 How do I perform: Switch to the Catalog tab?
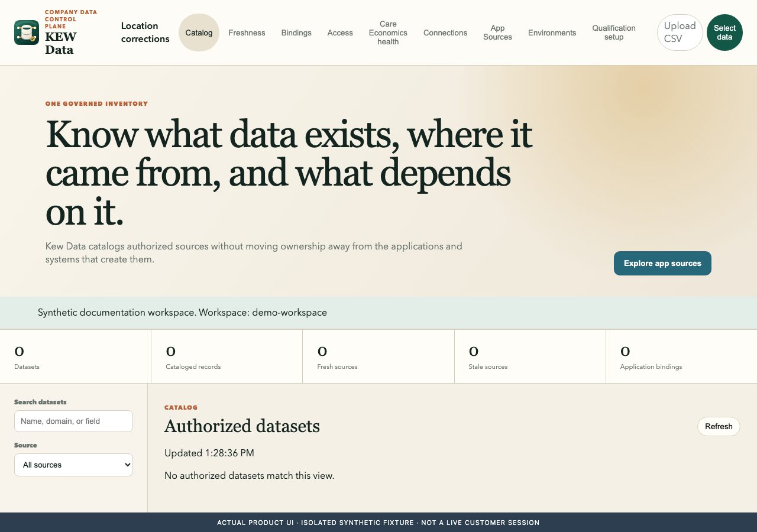199,33
